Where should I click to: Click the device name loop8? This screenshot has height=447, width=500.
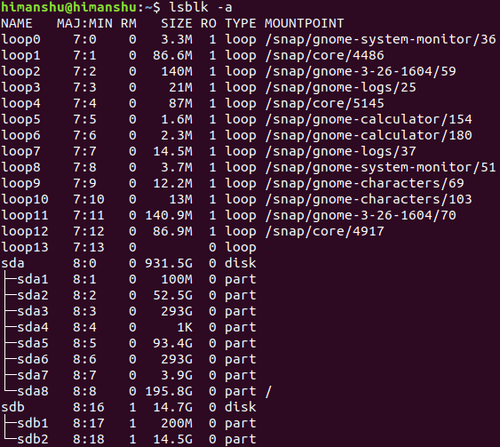pyautogui.click(x=21, y=167)
